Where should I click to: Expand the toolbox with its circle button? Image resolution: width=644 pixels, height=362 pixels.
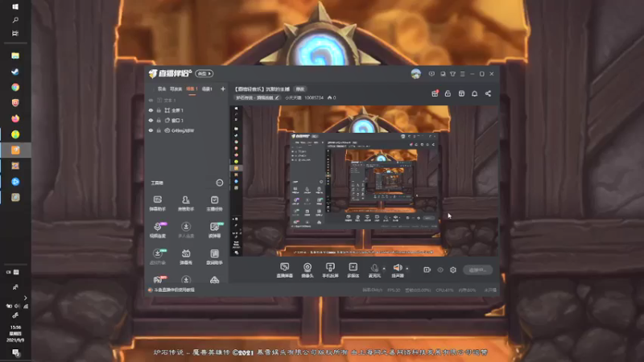(220, 183)
